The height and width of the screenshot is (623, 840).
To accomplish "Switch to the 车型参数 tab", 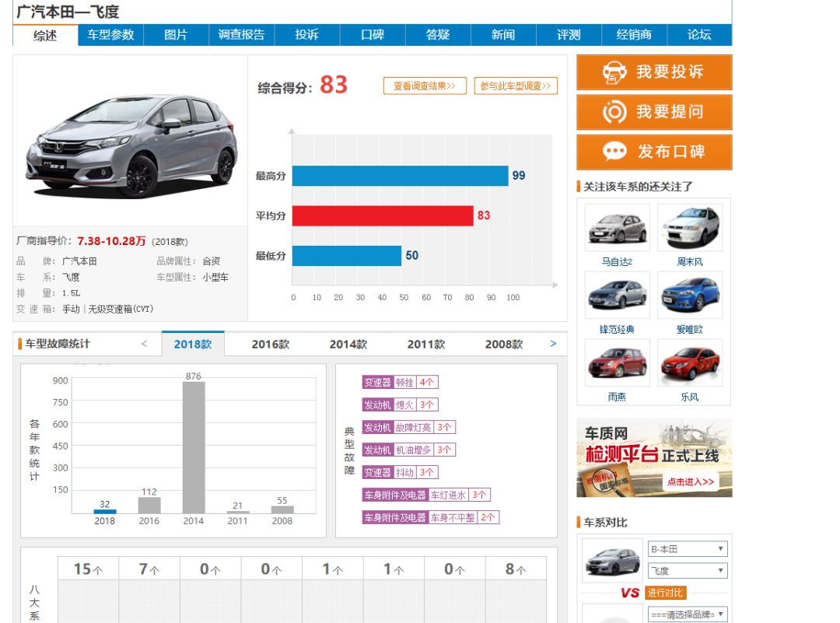I will click(x=111, y=35).
